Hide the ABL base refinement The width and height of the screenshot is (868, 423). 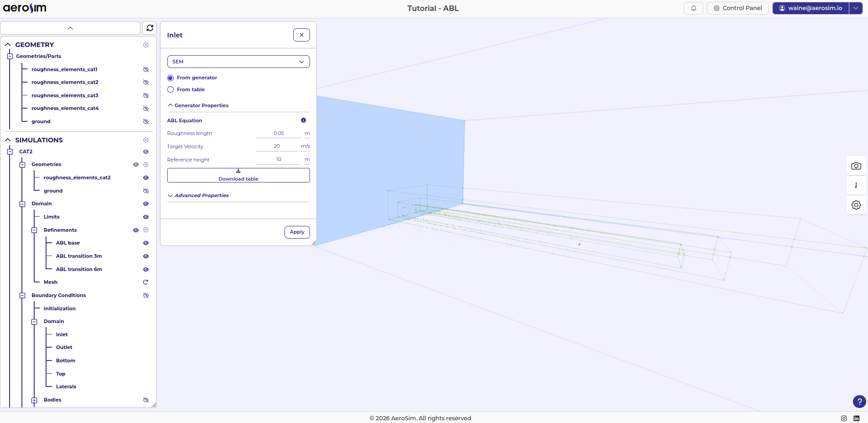point(146,243)
